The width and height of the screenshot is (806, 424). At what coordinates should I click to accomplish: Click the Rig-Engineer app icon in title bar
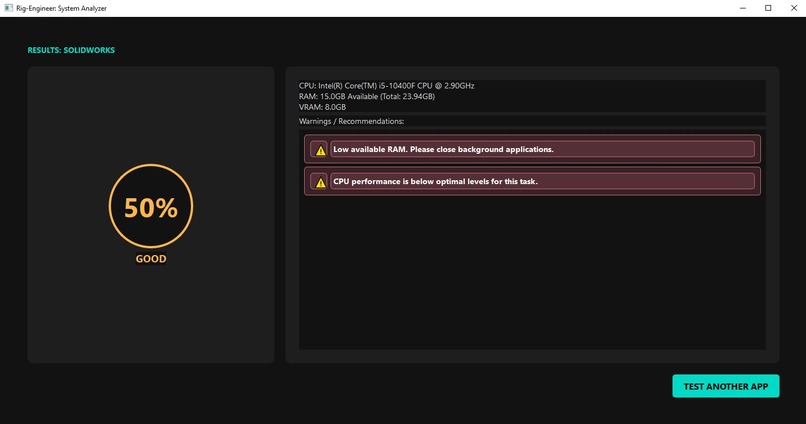[8, 8]
